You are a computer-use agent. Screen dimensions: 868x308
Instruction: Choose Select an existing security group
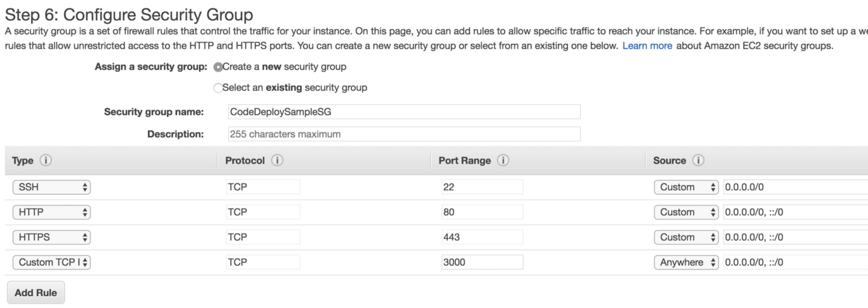218,88
